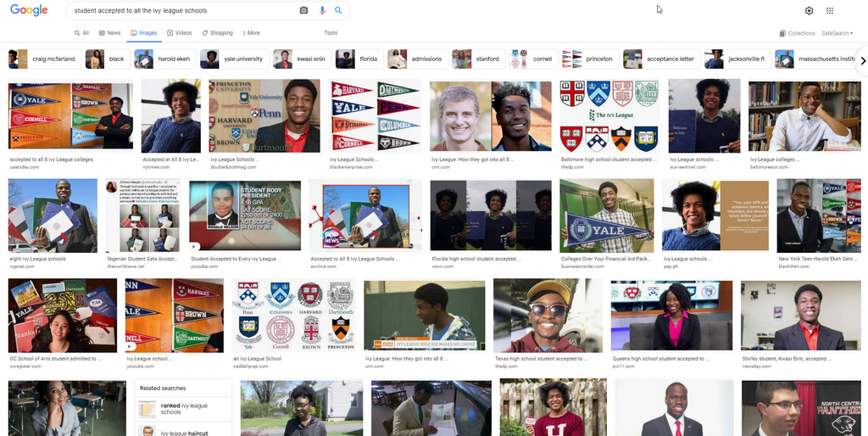This screenshot has width=868, height=436.
Task: Click into the search query field
Action: pyautogui.click(x=183, y=10)
